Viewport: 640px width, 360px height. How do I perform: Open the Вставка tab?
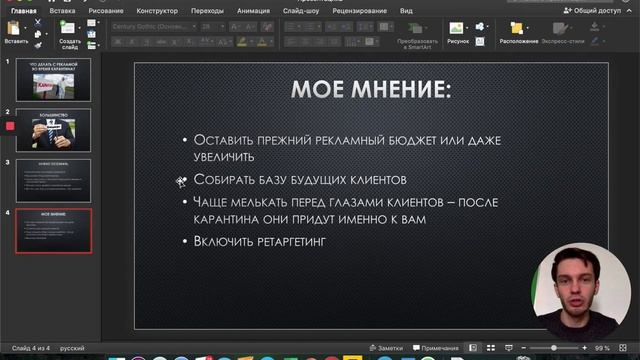point(62,11)
